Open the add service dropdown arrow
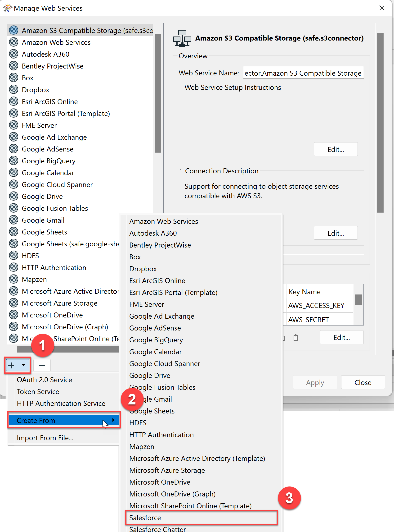 [x=23, y=365]
